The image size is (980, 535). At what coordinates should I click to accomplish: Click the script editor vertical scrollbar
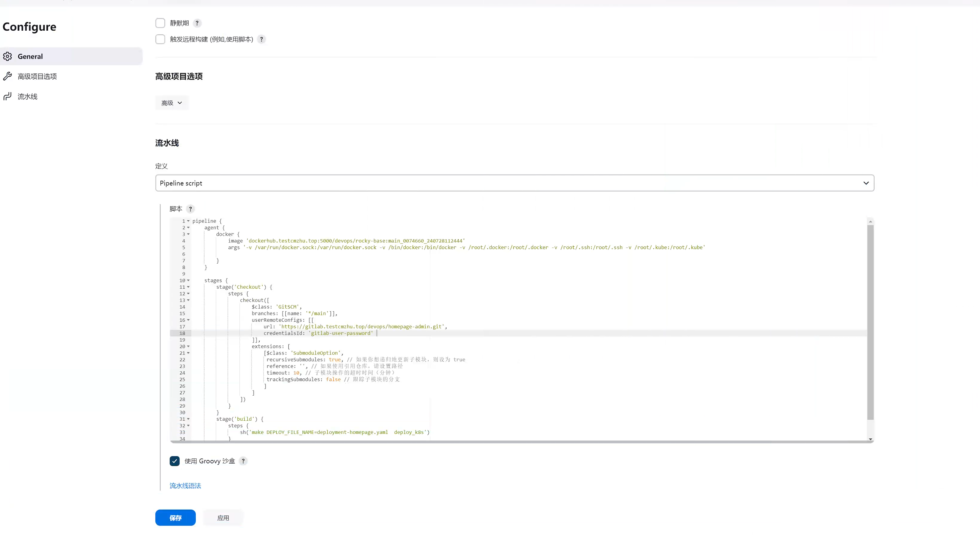(870, 322)
